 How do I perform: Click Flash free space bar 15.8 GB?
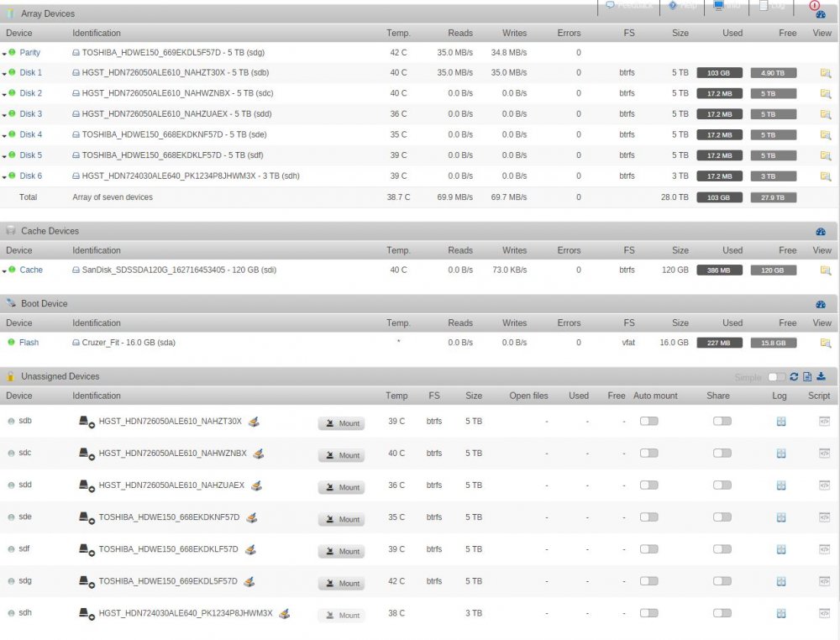click(x=773, y=343)
